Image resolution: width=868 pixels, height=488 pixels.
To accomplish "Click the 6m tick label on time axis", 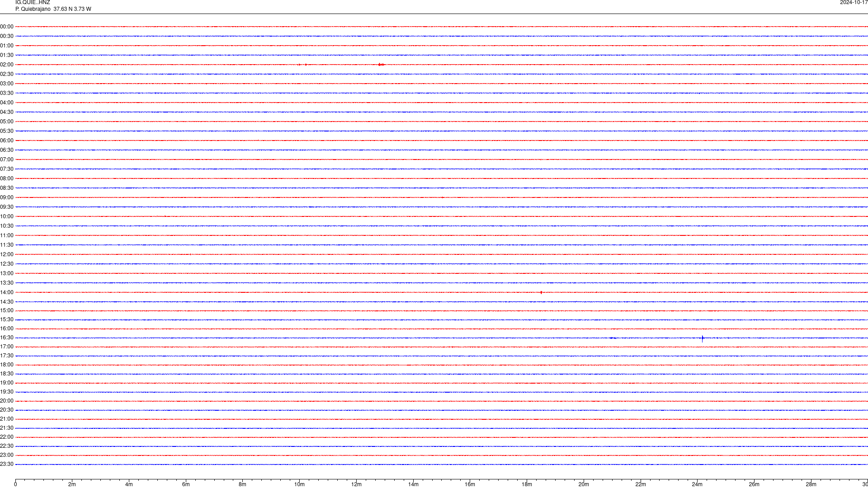I will click(x=186, y=484).
